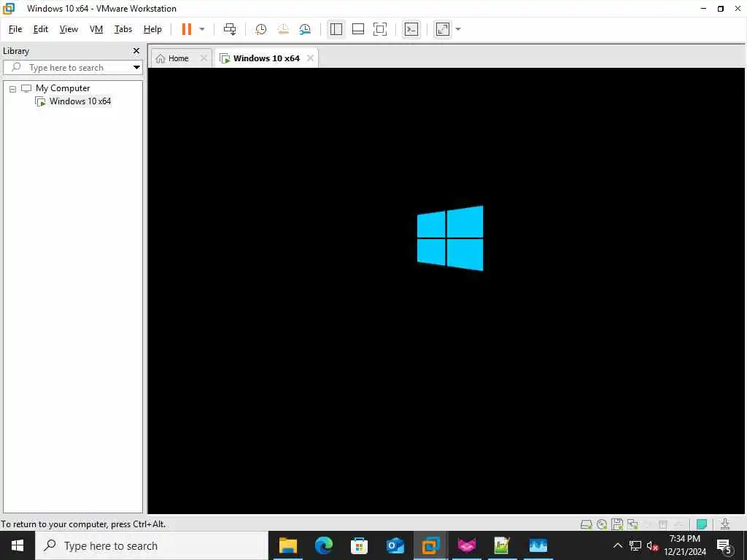This screenshot has width=747, height=560.
Task: Click the network adapter status icon
Action: pyautogui.click(x=632, y=524)
